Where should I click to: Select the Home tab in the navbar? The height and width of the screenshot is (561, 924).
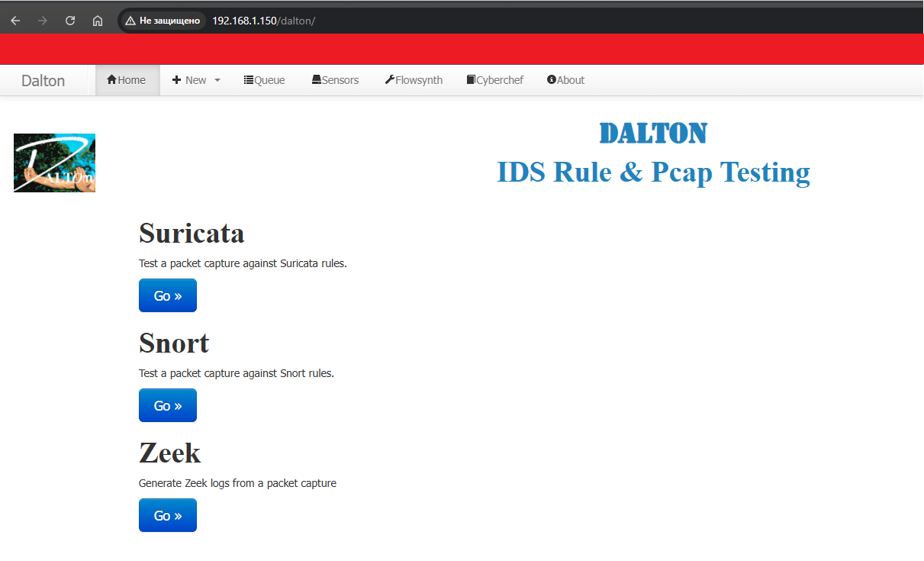(x=127, y=80)
